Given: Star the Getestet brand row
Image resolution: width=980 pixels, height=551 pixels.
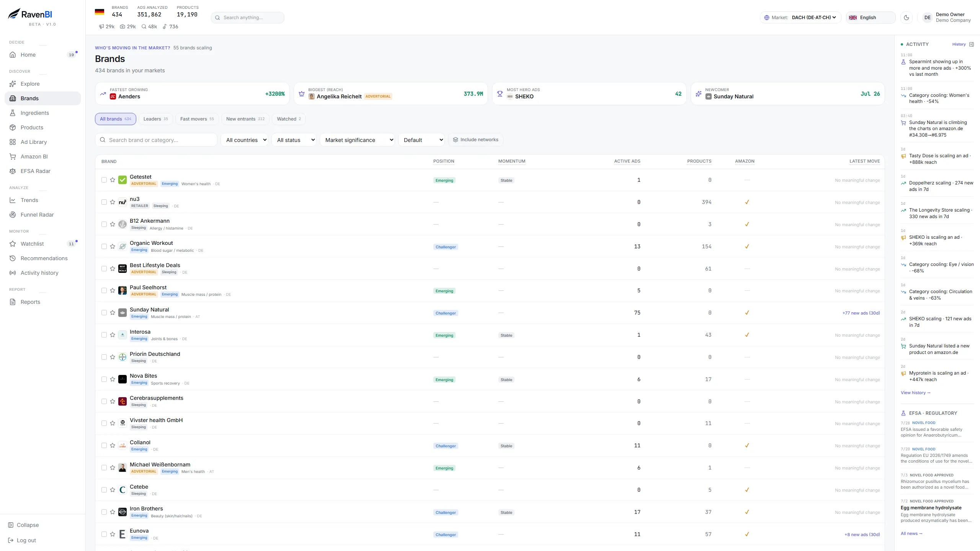Looking at the screenshot, I should [x=113, y=180].
